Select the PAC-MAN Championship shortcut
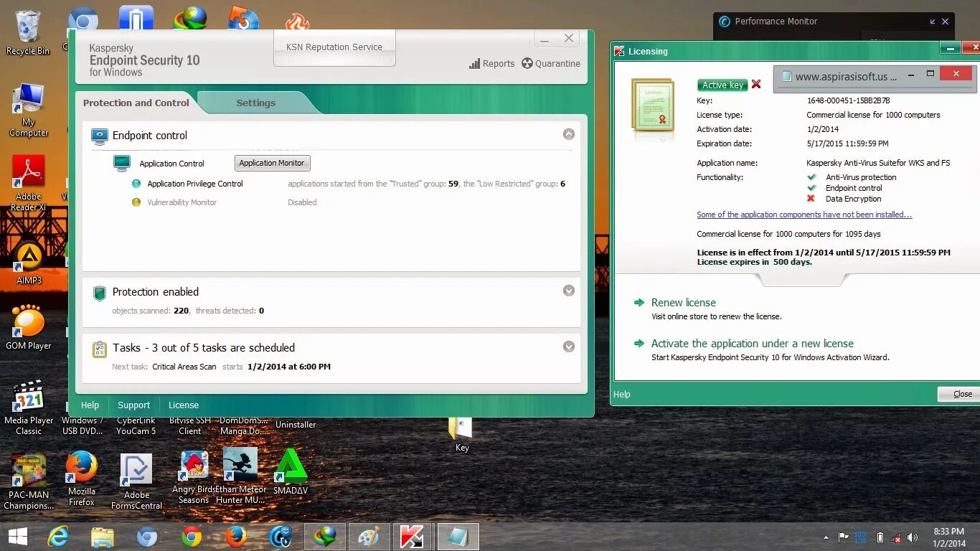 click(x=29, y=481)
